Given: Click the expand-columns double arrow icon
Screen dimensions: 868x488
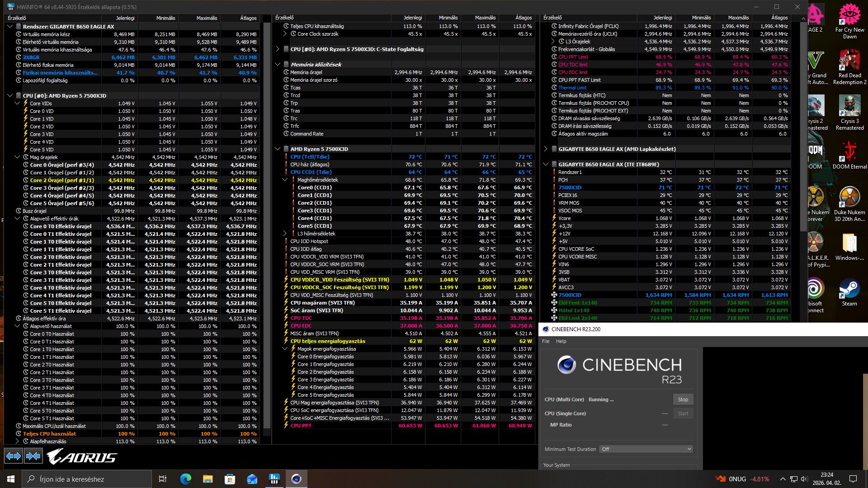Looking at the screenshot, I should tap(13, 456).
